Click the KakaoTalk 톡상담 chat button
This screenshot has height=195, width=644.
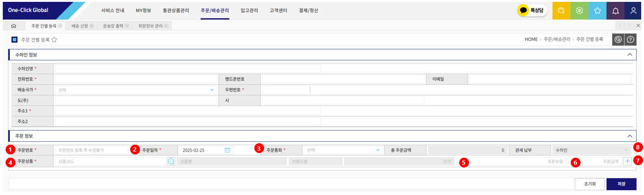(x=532, y=10)
